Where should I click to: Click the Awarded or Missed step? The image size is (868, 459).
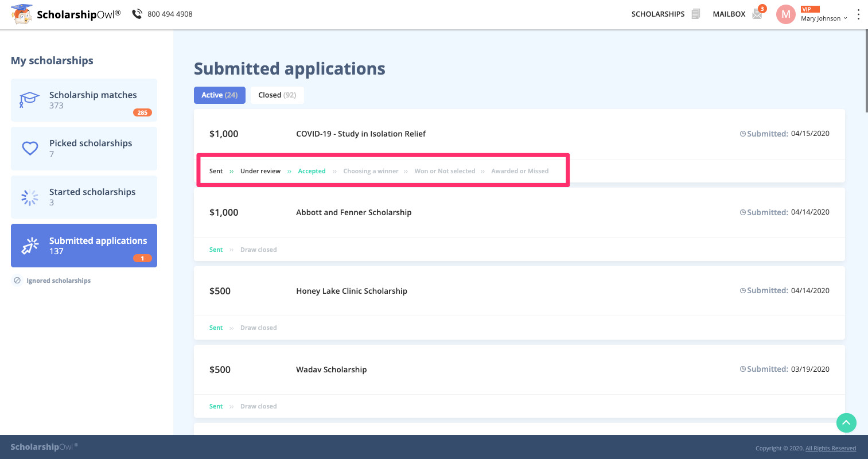(x=520, y=171)
